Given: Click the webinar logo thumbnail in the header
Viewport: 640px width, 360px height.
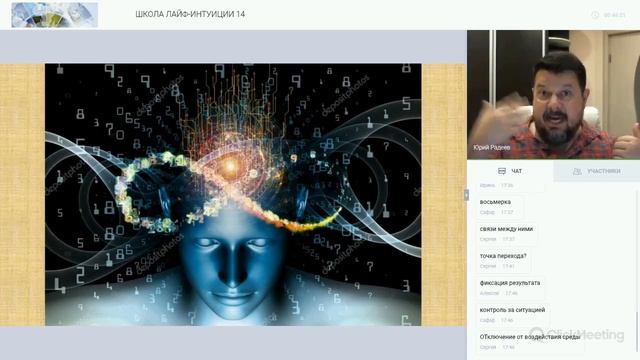Looking at the screenshot, I should (55, 15).
